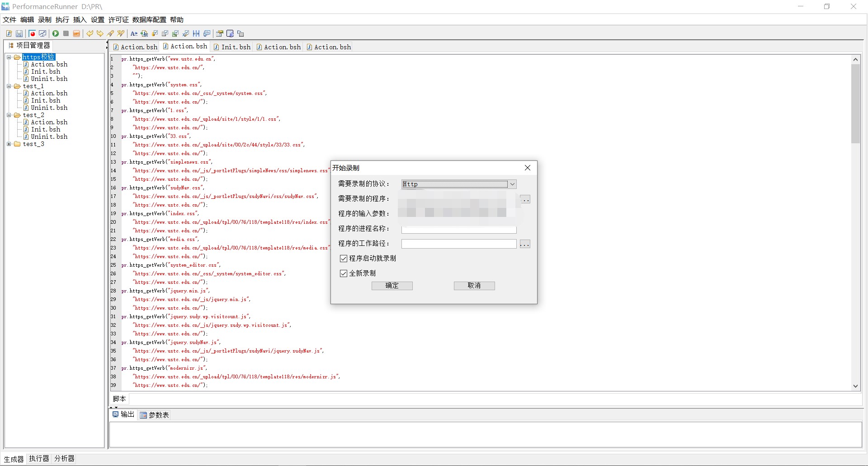Click the settings window toolbar icon
The image size is (868, 466).
pos(220,33)
